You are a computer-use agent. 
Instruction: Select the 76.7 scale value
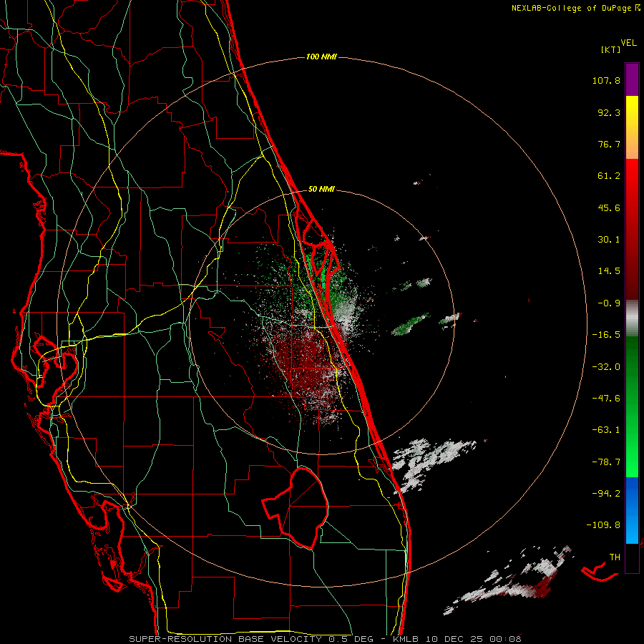[x=609, y=144]
